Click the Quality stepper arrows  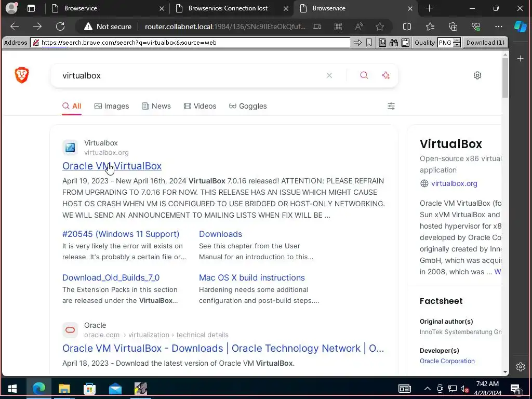457,43
